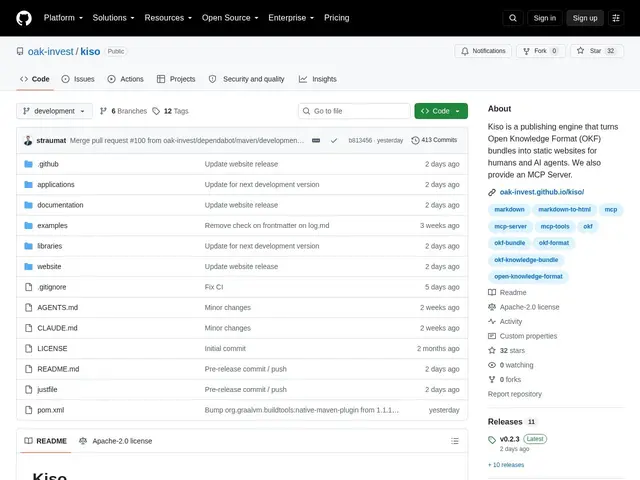Image resolution: width=640 pixels, height=480 pixels.
Task: Expand the Open Source menu
Action: [x=230, y=18]
